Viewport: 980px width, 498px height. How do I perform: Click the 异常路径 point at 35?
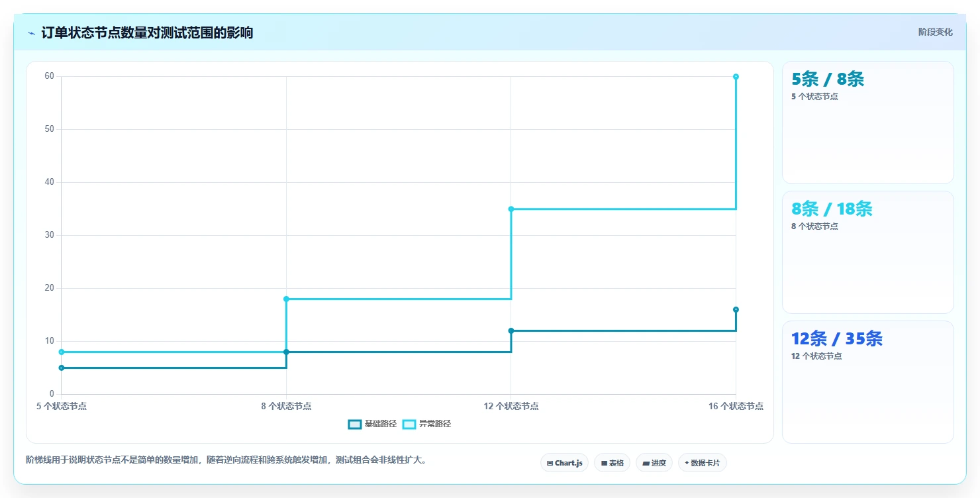[x=511, y=209]
